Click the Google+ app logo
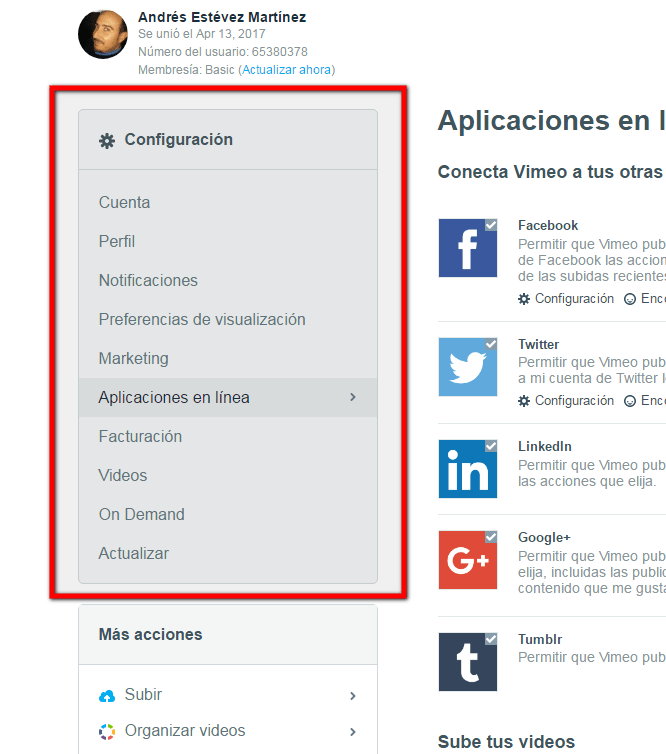Image resolution: width=666 pixels, height=754 pixels. (x=467, y=560)
